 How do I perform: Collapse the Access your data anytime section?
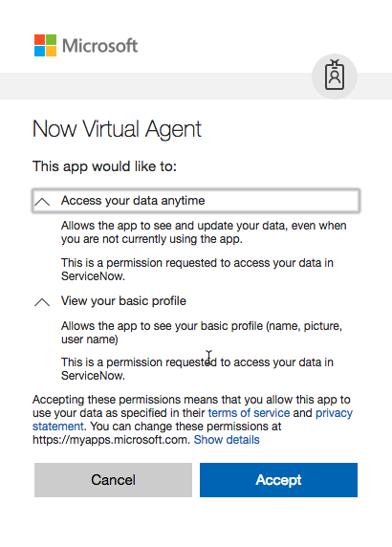(196, 201)
